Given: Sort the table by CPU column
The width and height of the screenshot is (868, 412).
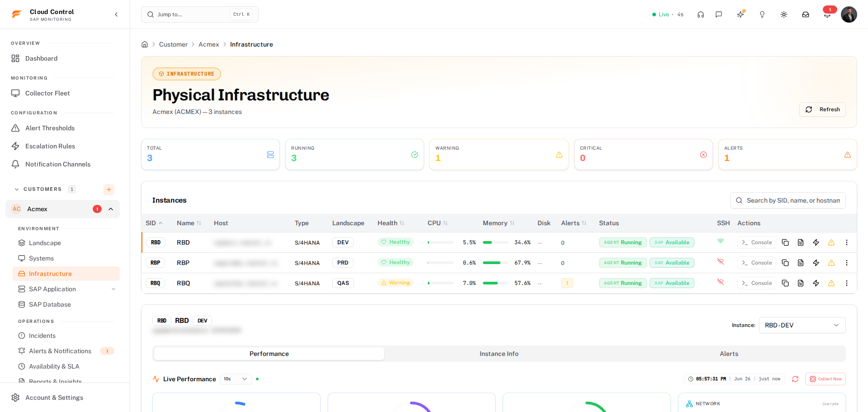Looking at the screenshot, I should 438,223.
